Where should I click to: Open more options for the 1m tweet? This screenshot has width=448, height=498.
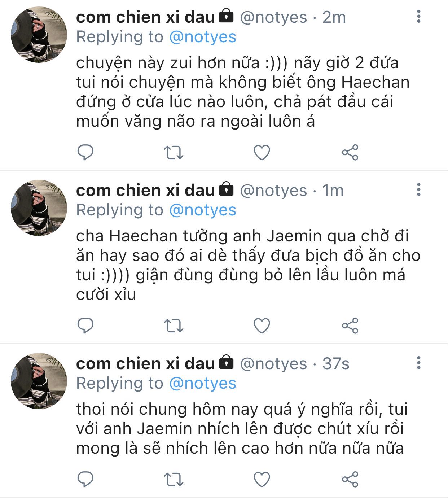click(418, 190)
